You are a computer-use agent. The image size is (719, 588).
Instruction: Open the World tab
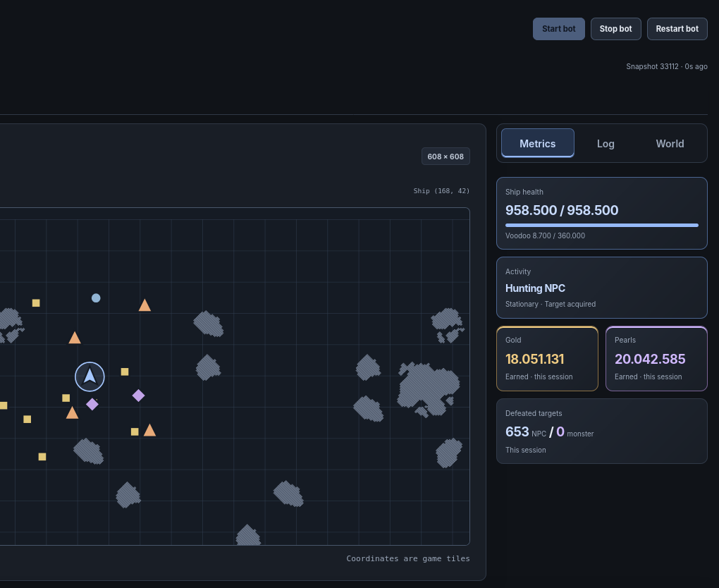(x=670, y=144)
